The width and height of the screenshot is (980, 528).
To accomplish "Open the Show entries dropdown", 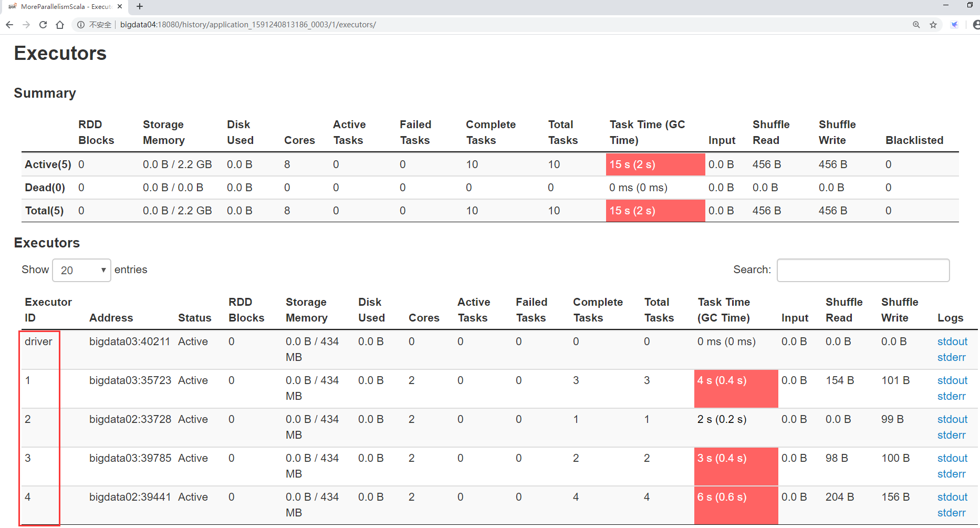I will (81, 270).
